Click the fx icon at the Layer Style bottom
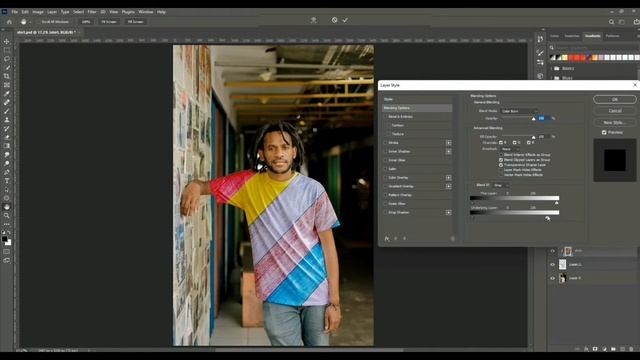The height and width of the screenshot is (360, 640). click(x=387, y=239)
